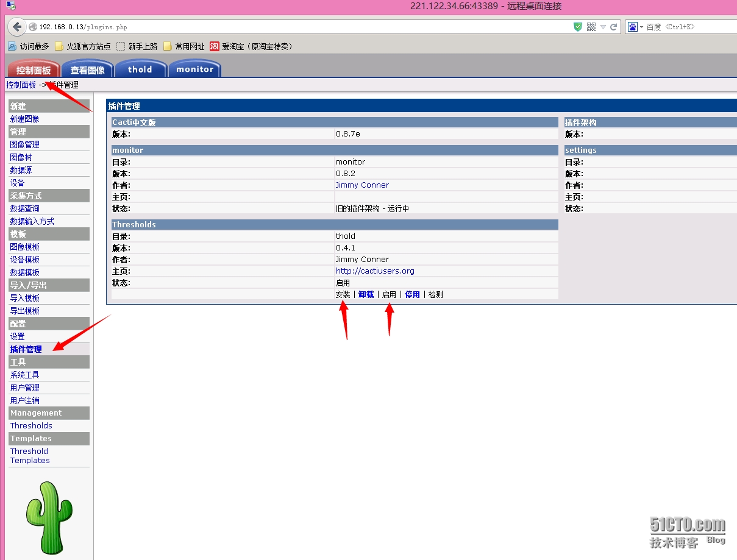Click 安装 for the Thresholds plugin
Image resolution: width=737 pixels, height=560 pixels.
point(343,294)
